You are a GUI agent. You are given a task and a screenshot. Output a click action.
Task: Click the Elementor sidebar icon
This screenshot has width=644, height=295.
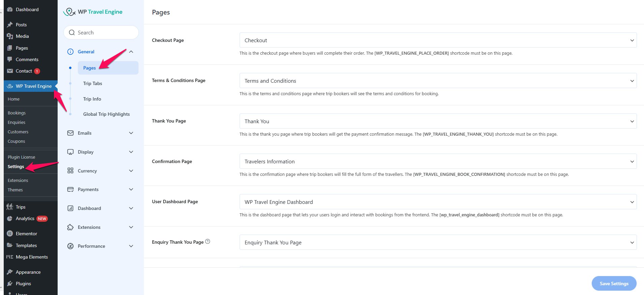point(10,233)
